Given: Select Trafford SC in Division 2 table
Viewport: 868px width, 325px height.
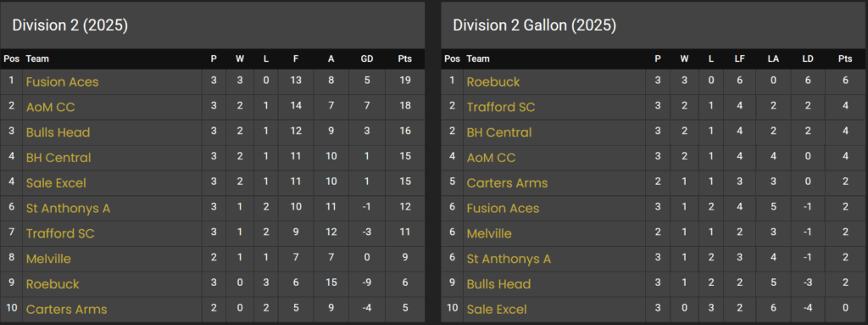Looking at the screenshot, I should click(60, 233).
